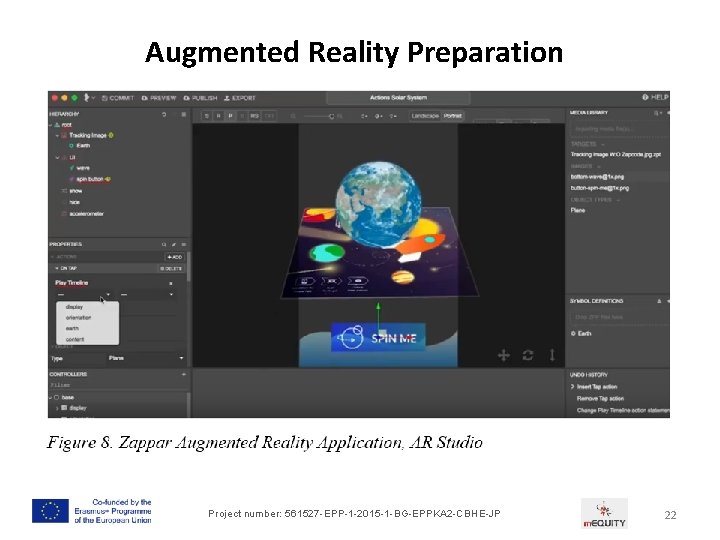Expand the display state under base

[x=57, y=408]
